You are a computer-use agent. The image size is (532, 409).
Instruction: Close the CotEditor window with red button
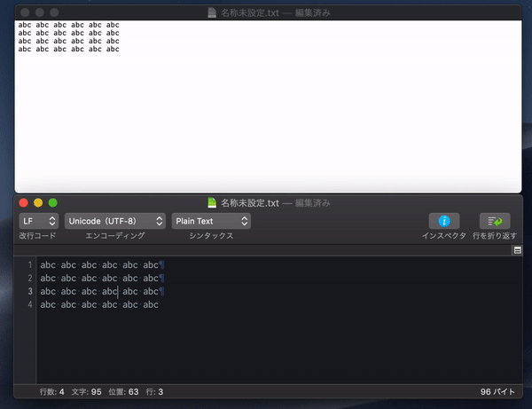(23, 203)
